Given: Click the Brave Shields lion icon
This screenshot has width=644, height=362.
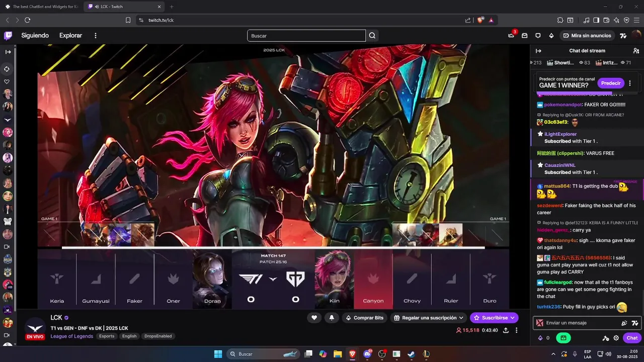Looking at the screenshot, I should tap(480, 20).
